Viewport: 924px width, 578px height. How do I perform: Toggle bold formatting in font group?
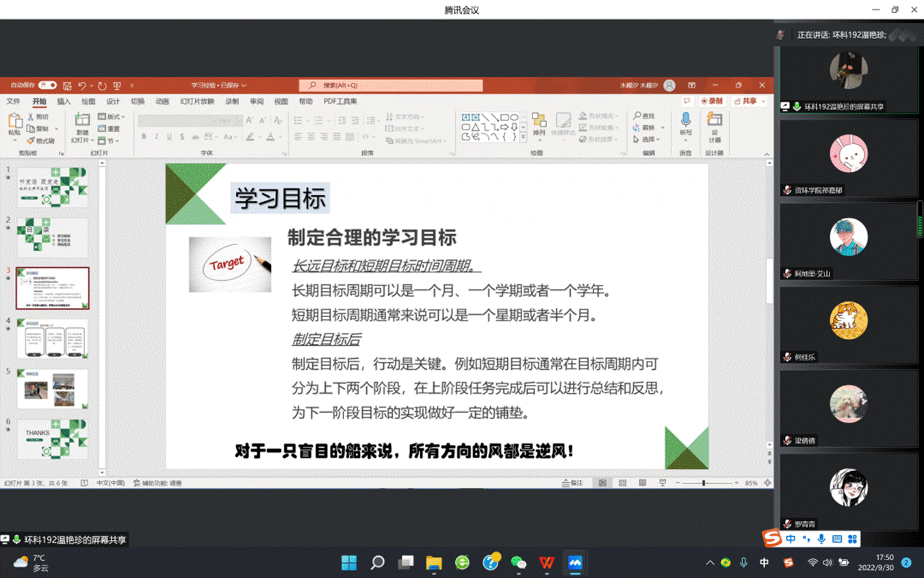pyautogui.click(x=144, y=137)
